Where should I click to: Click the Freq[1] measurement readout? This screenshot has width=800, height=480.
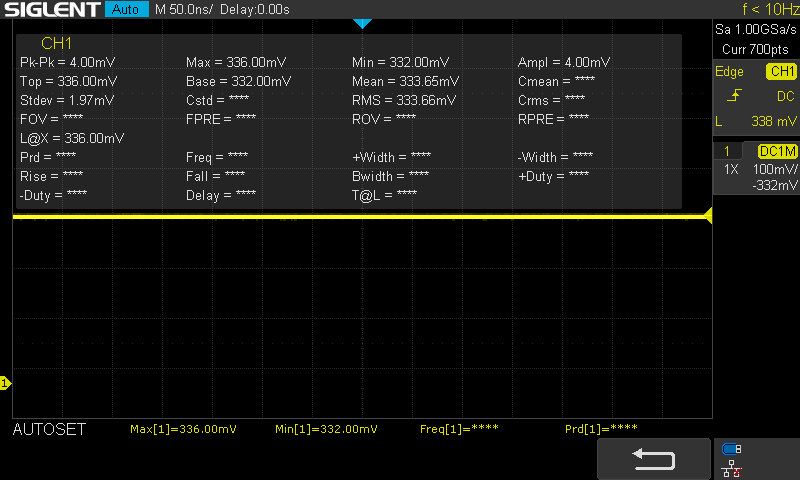tap(459, 429)
